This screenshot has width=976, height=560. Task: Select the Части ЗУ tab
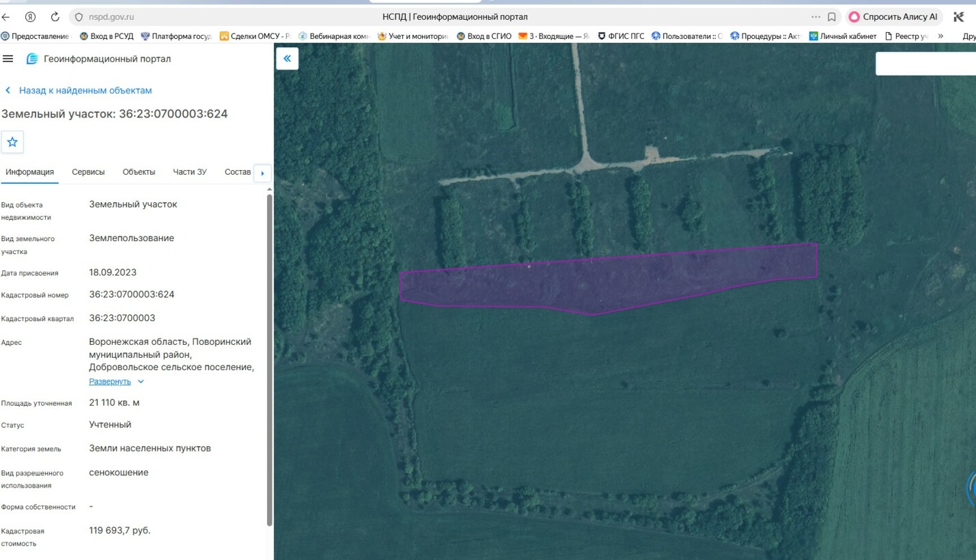(190, 172)
